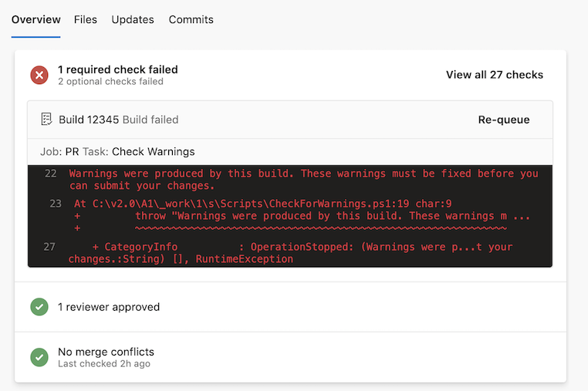
Task: Click the 1 required check failed heading
Action: tap(118, 69)
